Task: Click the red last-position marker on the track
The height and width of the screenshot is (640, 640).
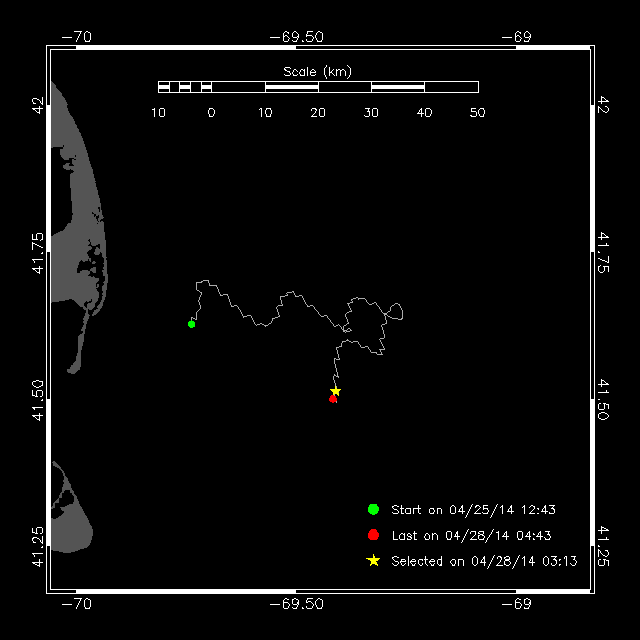Action: (x=333, y=399)
